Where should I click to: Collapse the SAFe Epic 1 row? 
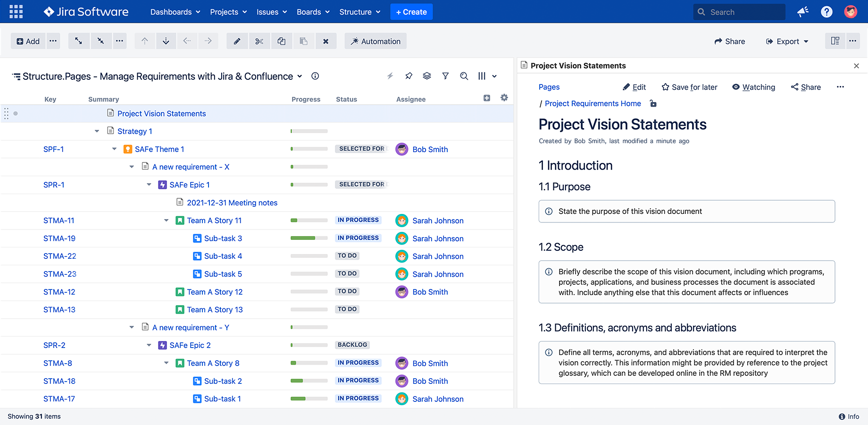click(149, 185)
